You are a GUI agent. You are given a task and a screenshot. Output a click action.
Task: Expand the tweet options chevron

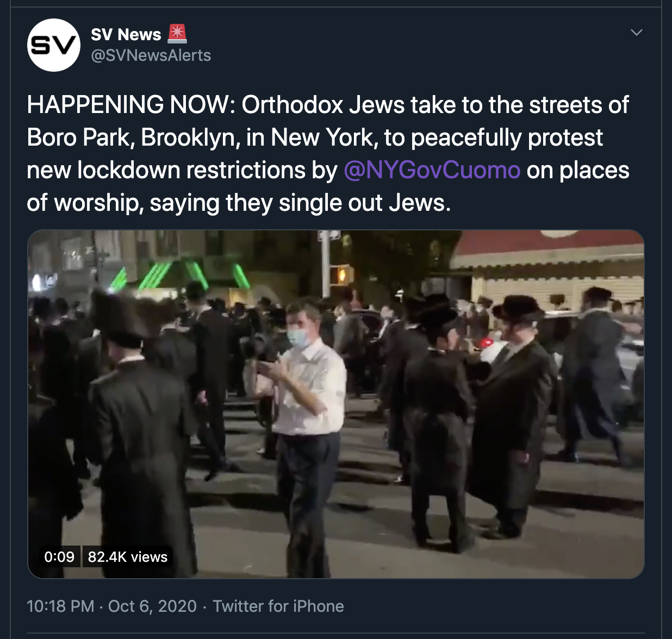(x=636, y=33)
